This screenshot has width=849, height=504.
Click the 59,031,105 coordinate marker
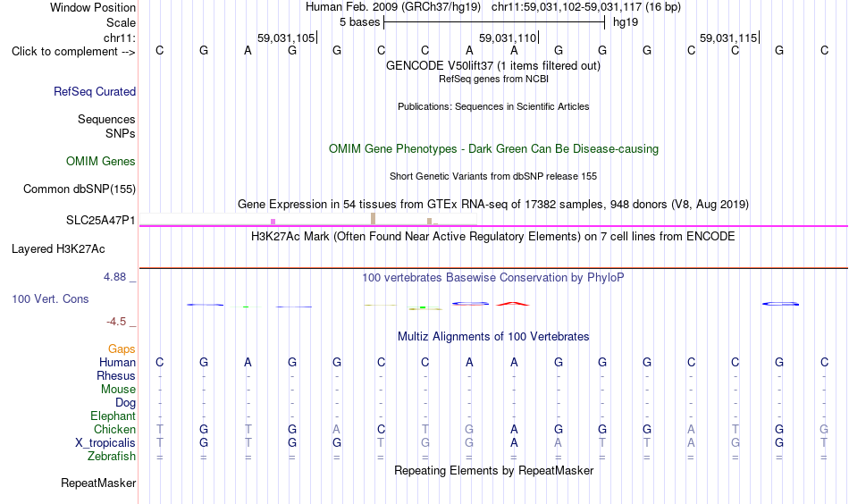point(287,38)
